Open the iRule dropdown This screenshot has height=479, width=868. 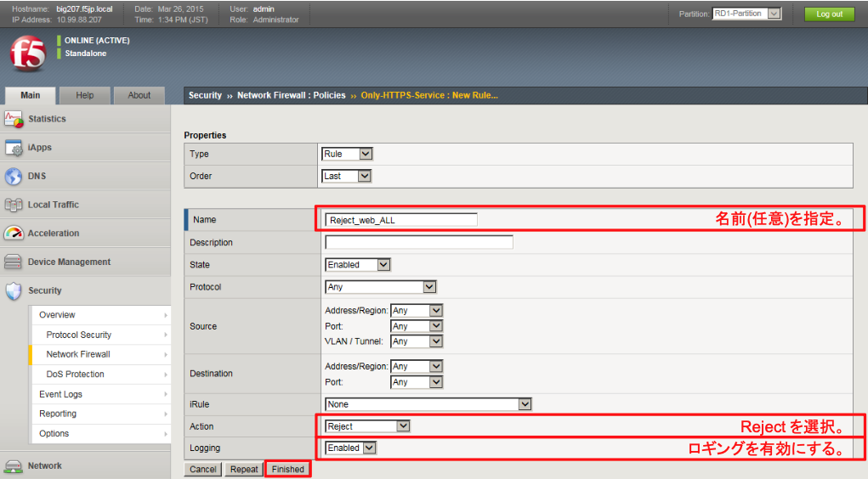(x=428, y=404)
